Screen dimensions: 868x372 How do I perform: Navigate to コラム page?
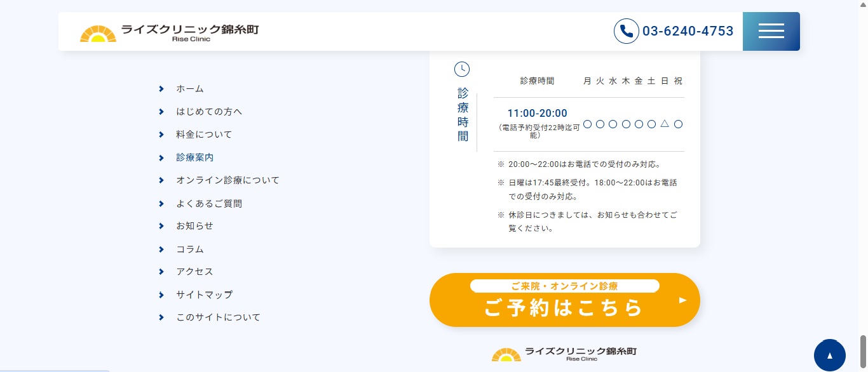[190, 249]
